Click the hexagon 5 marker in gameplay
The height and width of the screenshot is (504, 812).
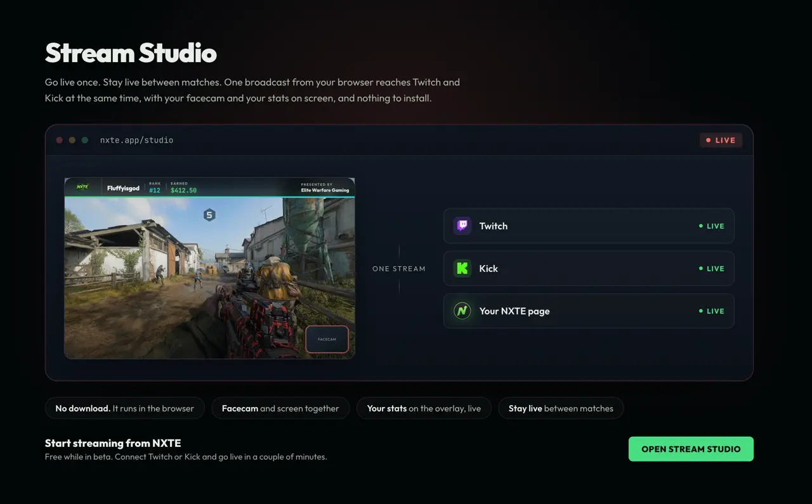coord(209,216)
